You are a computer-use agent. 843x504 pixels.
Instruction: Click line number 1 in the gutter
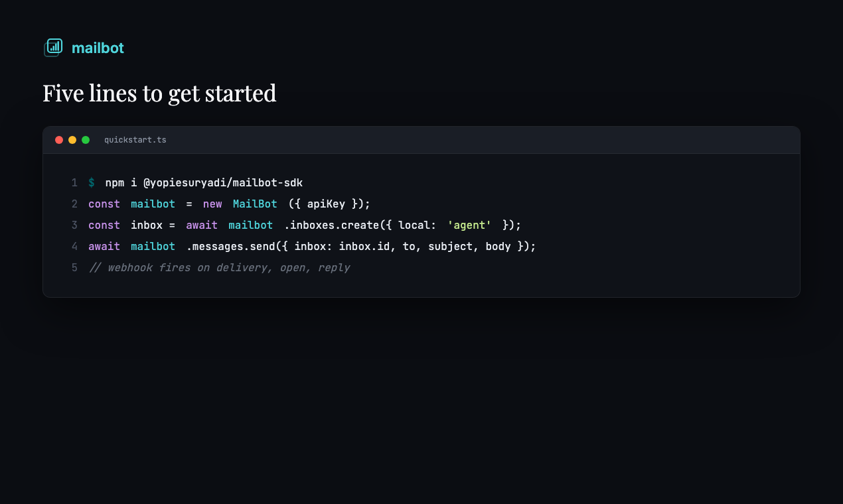click(74, 182)
